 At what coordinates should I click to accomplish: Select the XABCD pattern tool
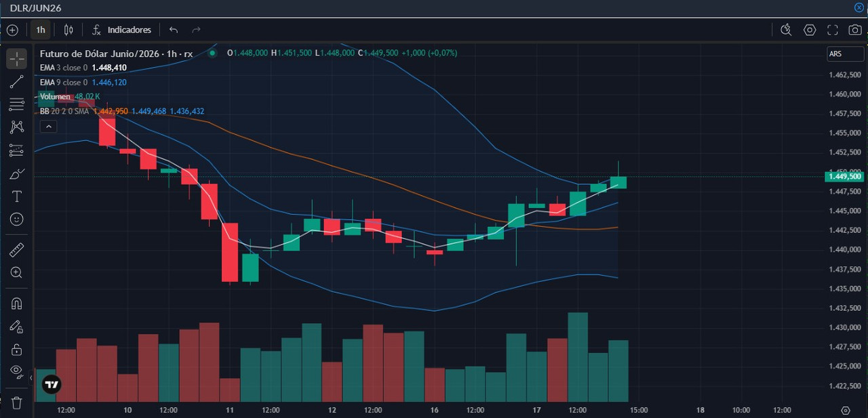17,127
